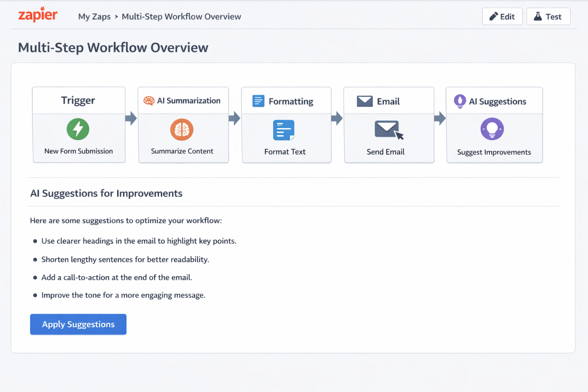Select the Suggest Improvements label
This screenshot has width=588, height=392.
point(494,152)
